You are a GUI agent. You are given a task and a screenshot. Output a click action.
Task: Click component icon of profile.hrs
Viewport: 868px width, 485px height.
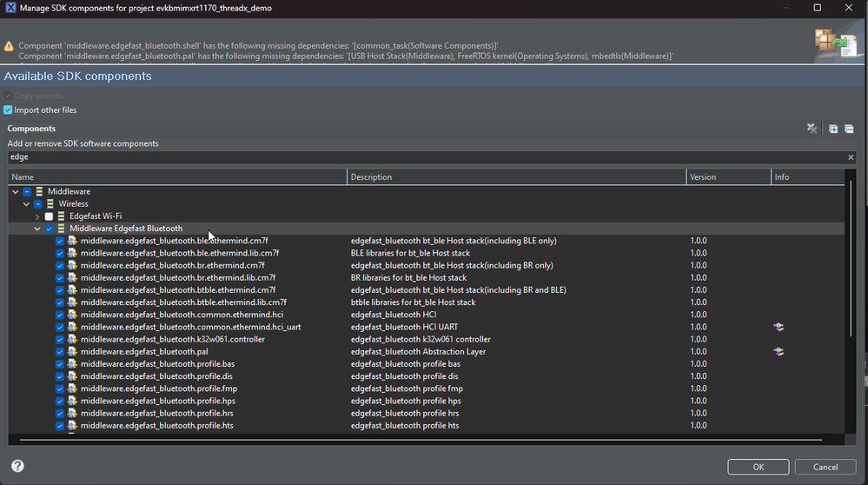click(x=72, y=413)
